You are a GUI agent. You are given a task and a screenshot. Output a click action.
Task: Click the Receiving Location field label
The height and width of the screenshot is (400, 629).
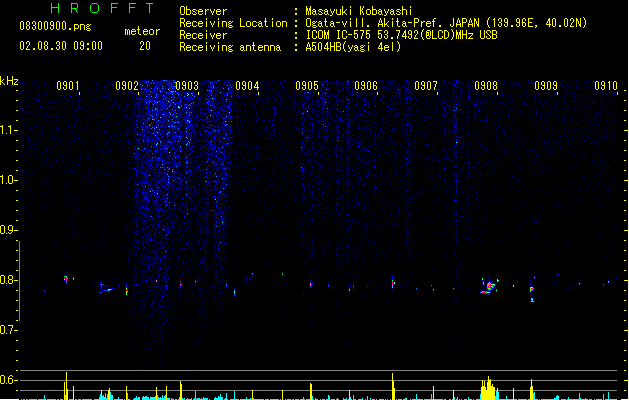[x=233, y=23]
